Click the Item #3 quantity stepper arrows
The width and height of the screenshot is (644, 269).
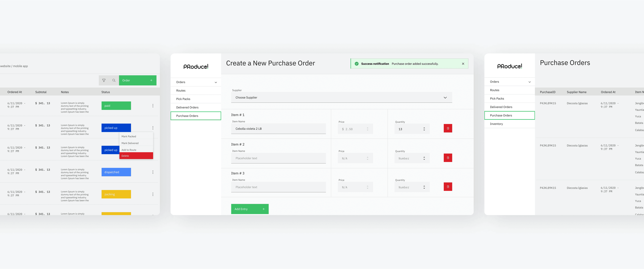pyautogui.click(x=424, y=187)
